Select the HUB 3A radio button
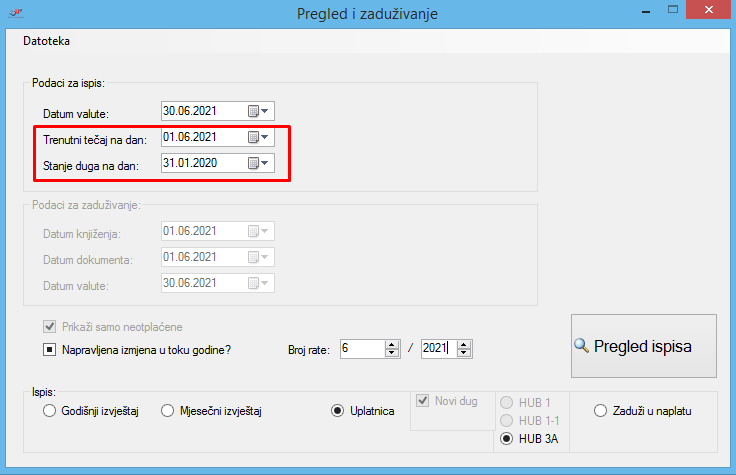The width and height of the screenshot is (736, 475). pyautogui.click(x=507, y=439)
